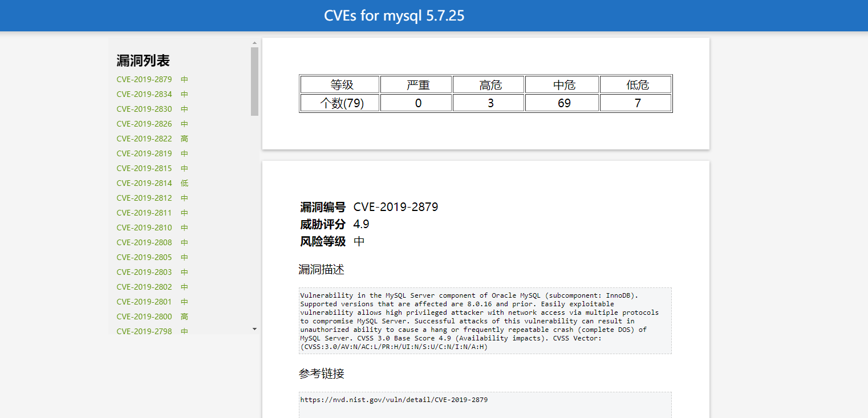This screenshot has width=868, height=418.
Task: Click the 低危 table header cell
Action: tap(635, 84)
